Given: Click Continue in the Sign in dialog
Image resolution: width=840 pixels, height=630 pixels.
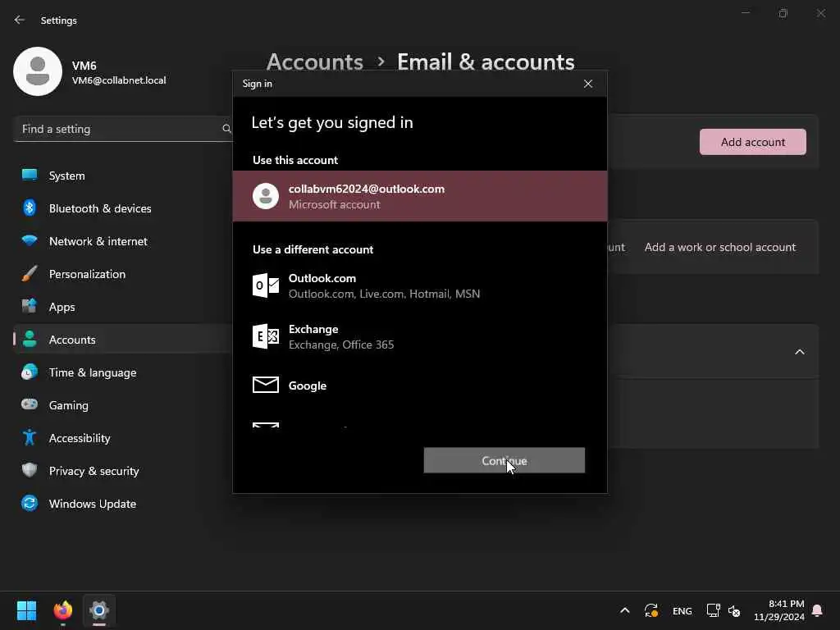Looking at the screenshot, I should tap(504, 460).
